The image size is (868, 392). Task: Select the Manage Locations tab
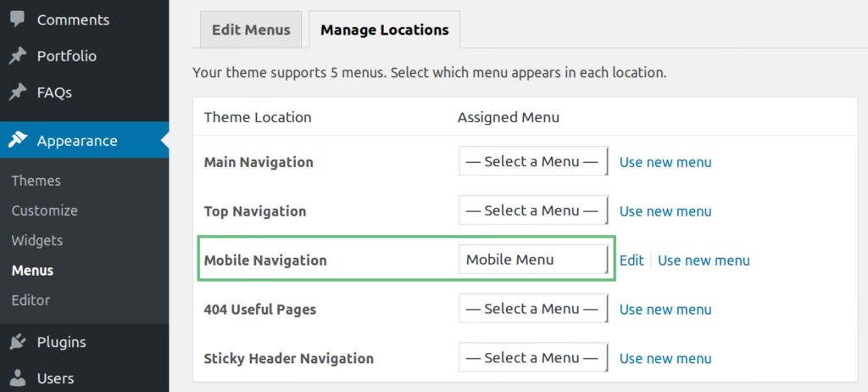(x=384, y=30)
